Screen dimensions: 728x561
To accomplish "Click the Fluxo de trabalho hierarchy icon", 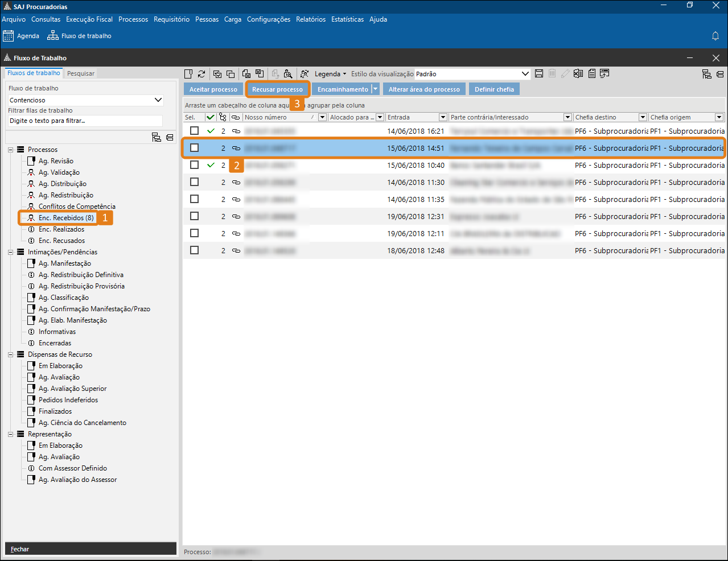I will 53,36.
